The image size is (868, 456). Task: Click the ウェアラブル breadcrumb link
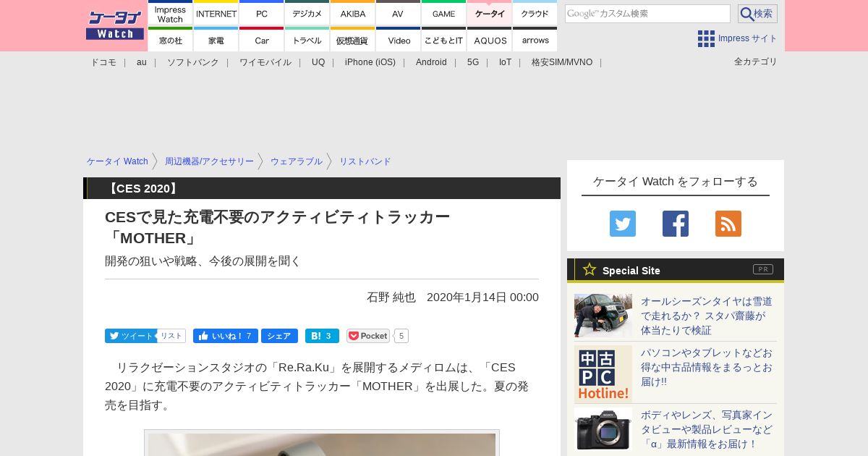(x=297, y=161)
